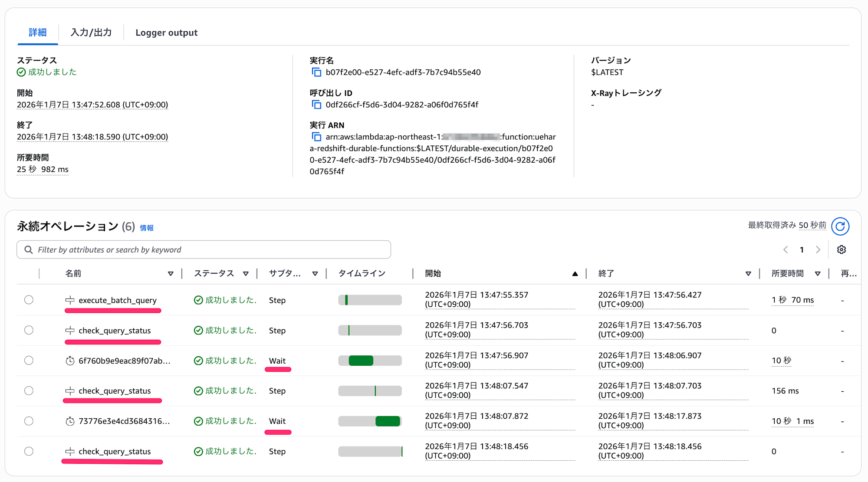Select the last check_query_status row radio
The image size is (868, 482).
pos(29,451)
